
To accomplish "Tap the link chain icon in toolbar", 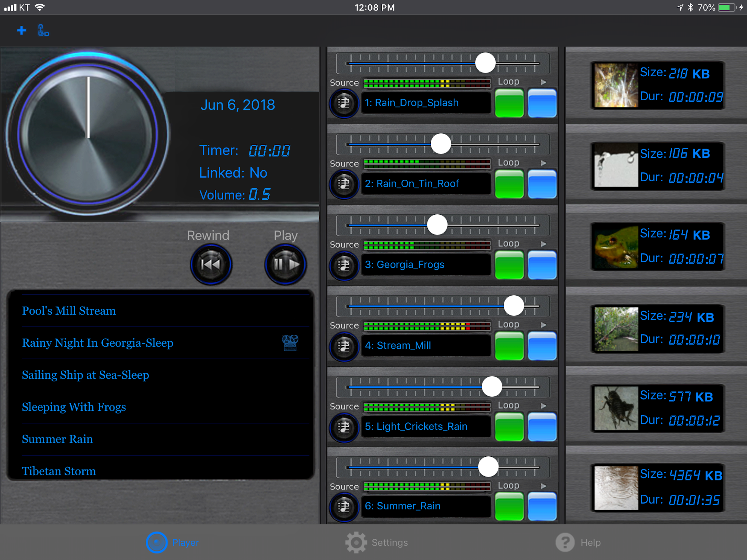I will [x=43, y=31].
